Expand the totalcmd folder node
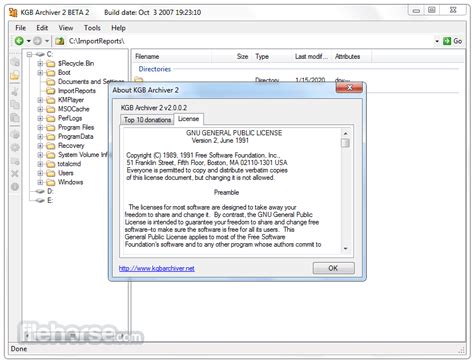The image size is (474, 362). [40, 164]
